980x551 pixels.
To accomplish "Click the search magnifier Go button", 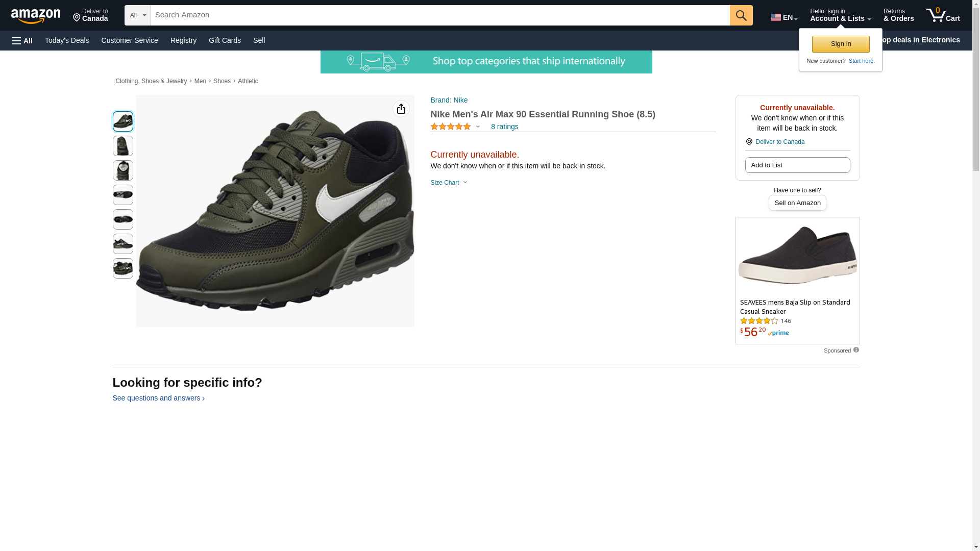I will tap(741, 15).
